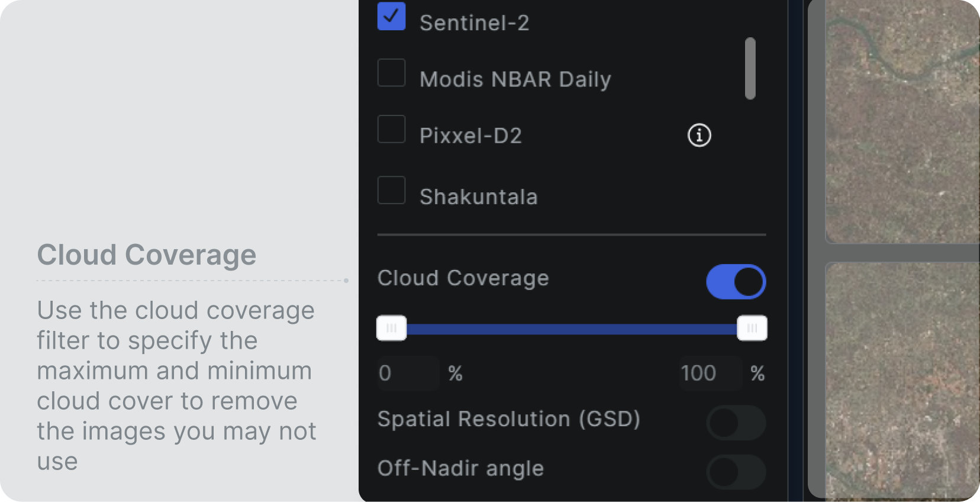The image size is (980, 502).
Task: Click the minimum cloud coverage slider handle
Action: 391,328
